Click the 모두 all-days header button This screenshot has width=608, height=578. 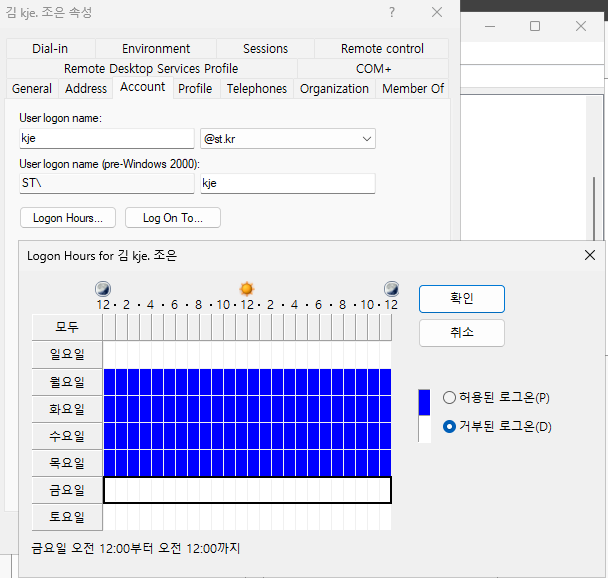pyautogui.click(x=67, y=327)
